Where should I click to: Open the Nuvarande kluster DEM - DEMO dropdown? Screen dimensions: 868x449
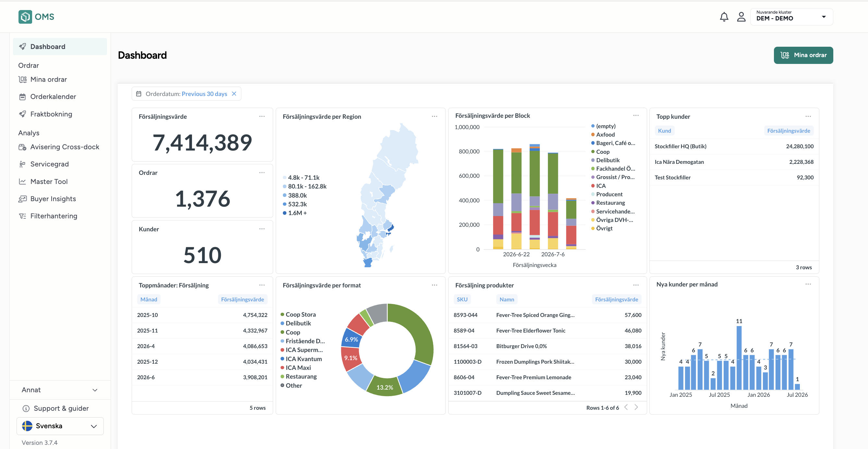(x=791, y=17)
